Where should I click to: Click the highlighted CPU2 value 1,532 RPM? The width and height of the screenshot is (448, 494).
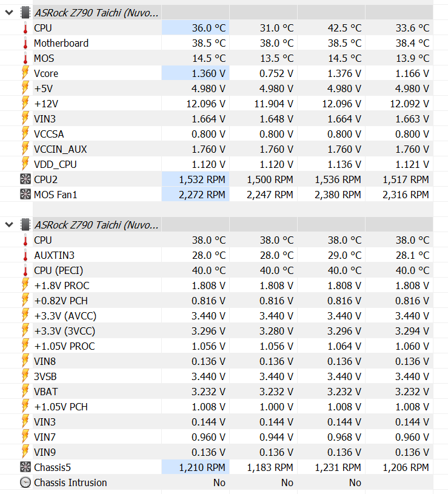tap(202, 179)
